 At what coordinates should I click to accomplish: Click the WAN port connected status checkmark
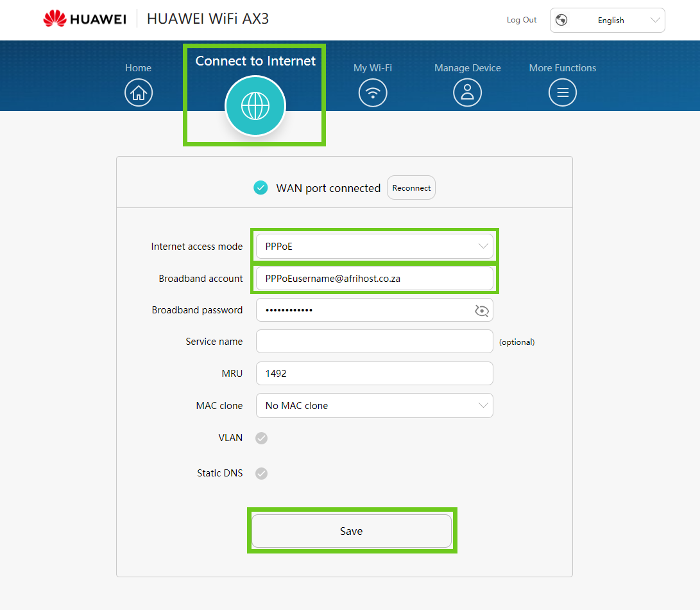(260, 188)
